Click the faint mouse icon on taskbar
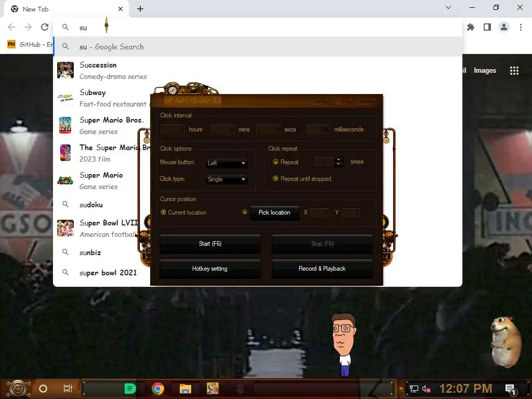 click(x=240, y=389)
